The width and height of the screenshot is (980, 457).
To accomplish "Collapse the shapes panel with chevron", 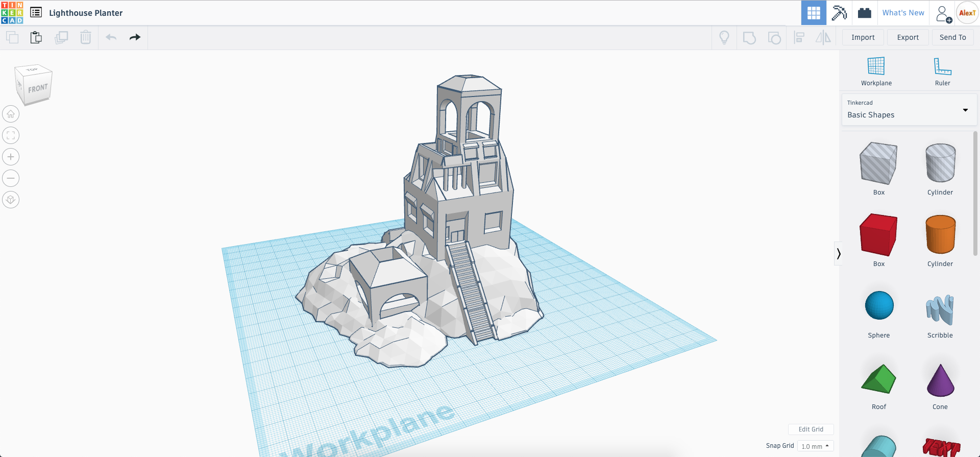I will 838,254.
